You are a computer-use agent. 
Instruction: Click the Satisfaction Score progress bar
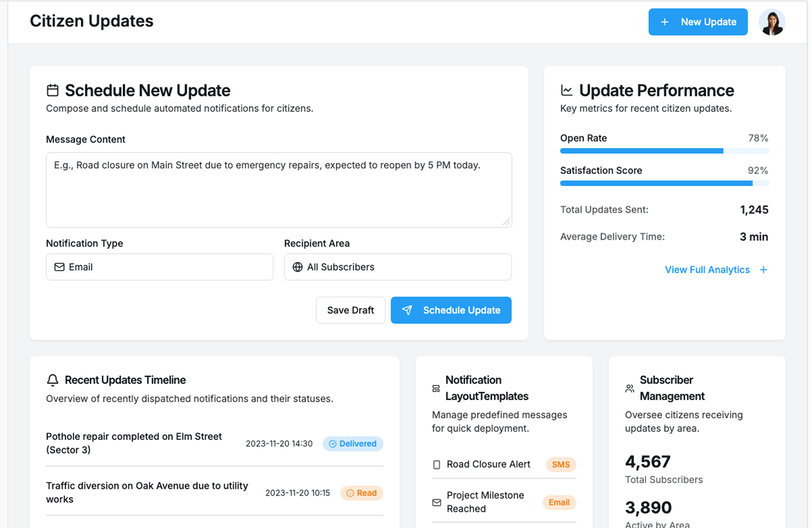click(x=664, y=183)
